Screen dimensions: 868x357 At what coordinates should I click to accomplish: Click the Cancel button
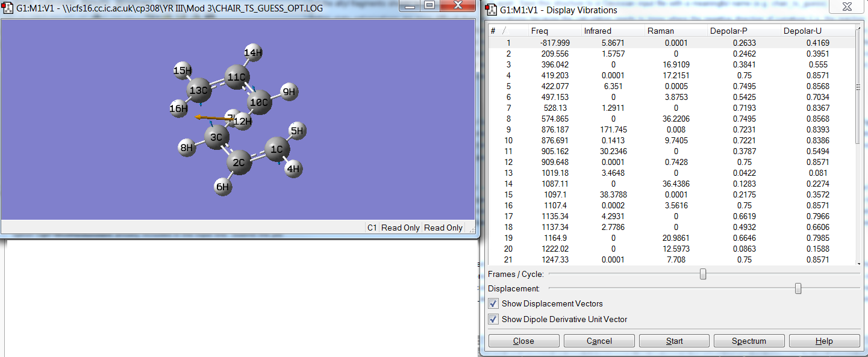click(x=599, y=341)
